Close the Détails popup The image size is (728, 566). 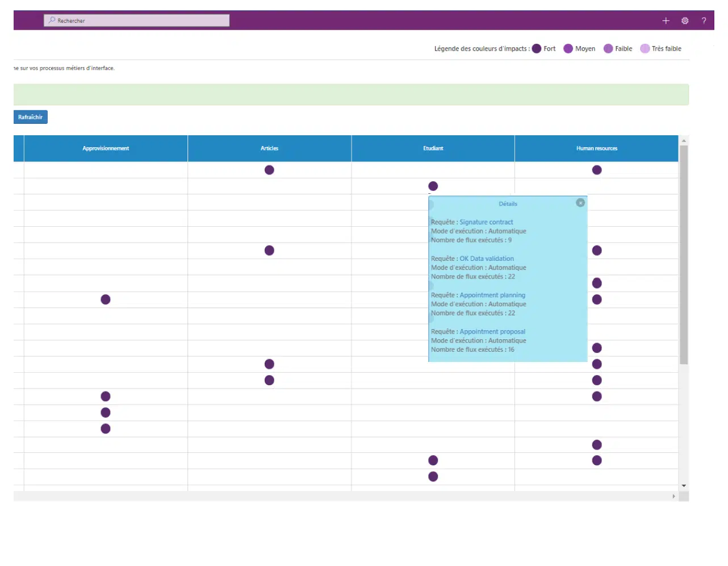(x=580, y=203)
